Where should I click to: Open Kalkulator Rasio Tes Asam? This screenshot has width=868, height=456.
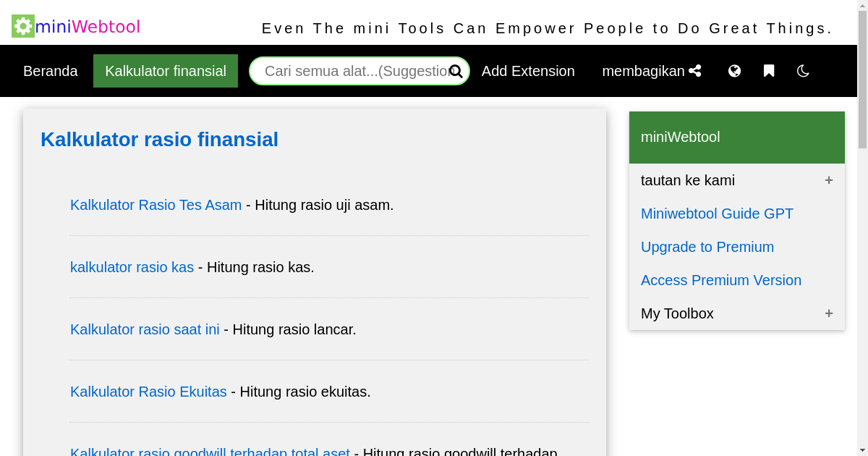pos(156,205)
